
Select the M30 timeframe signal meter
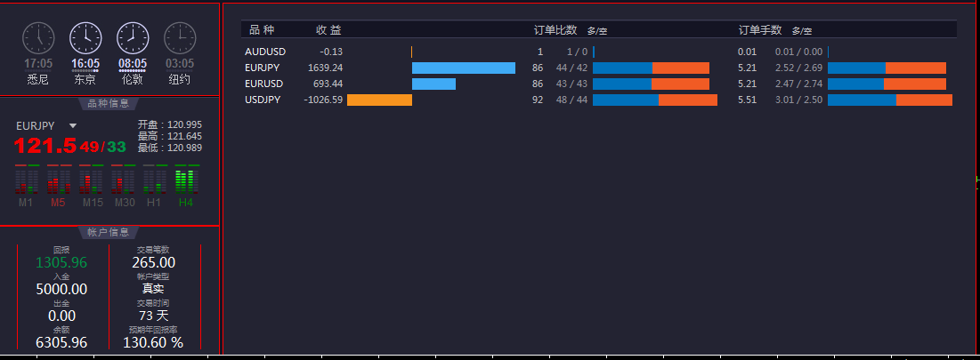click(x=124, y=180)
